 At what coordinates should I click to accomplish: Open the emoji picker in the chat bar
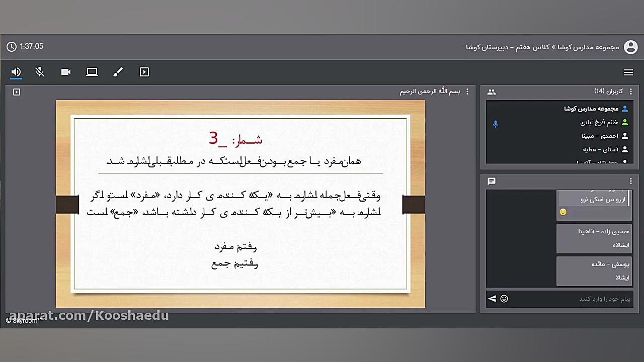click(504, 299)
